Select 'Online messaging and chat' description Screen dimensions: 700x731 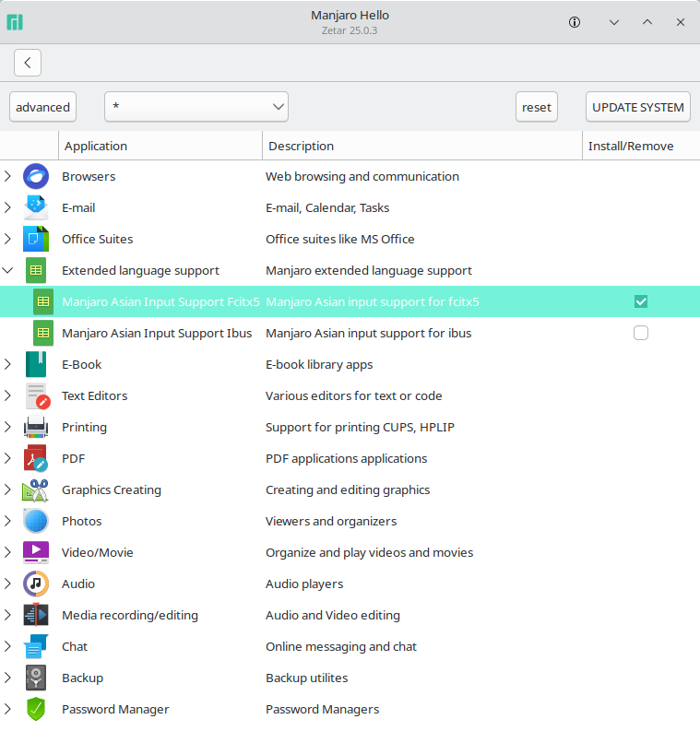(x=341, y=646)
